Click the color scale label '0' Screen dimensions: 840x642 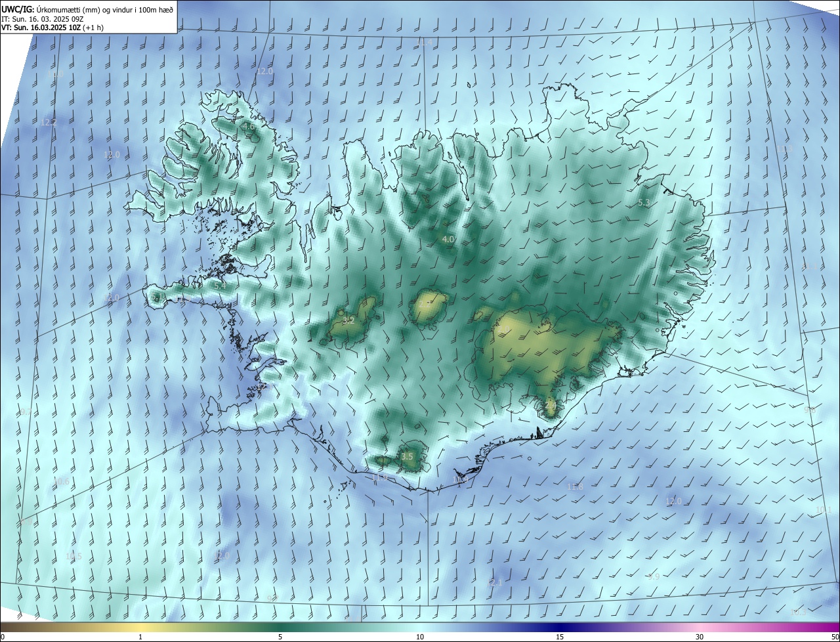point(3,637)
